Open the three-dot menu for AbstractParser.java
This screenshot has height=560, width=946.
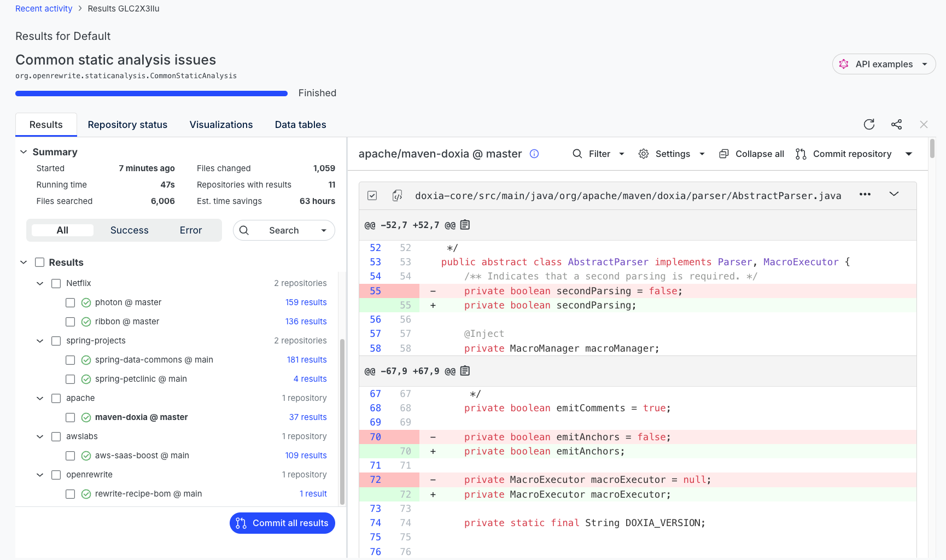click(865, 194)
